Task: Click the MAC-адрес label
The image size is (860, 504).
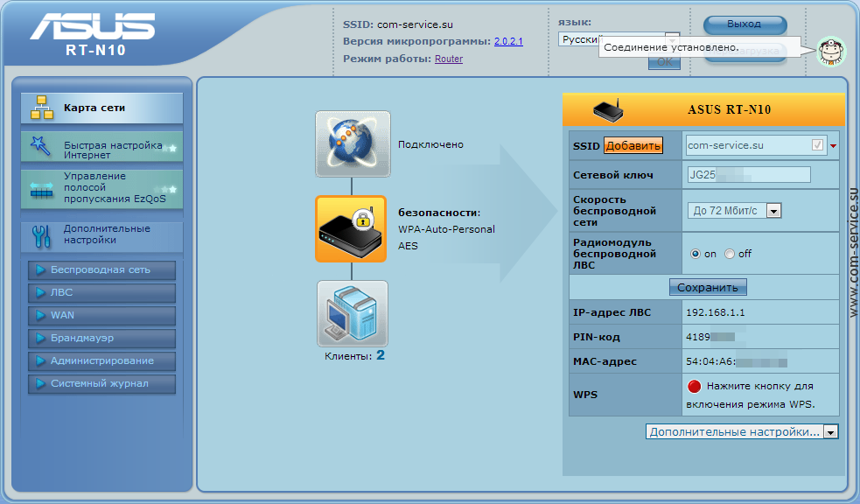Action: tap(605, 361)
